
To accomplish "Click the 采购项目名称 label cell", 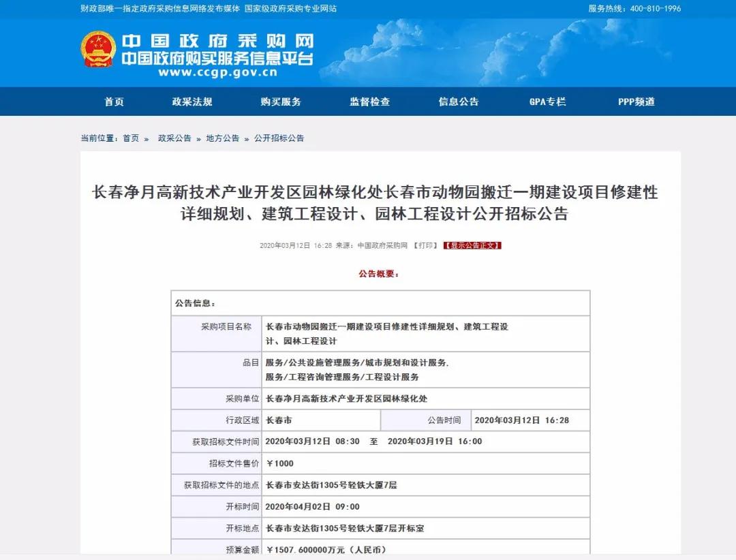I will pos(217,334).
